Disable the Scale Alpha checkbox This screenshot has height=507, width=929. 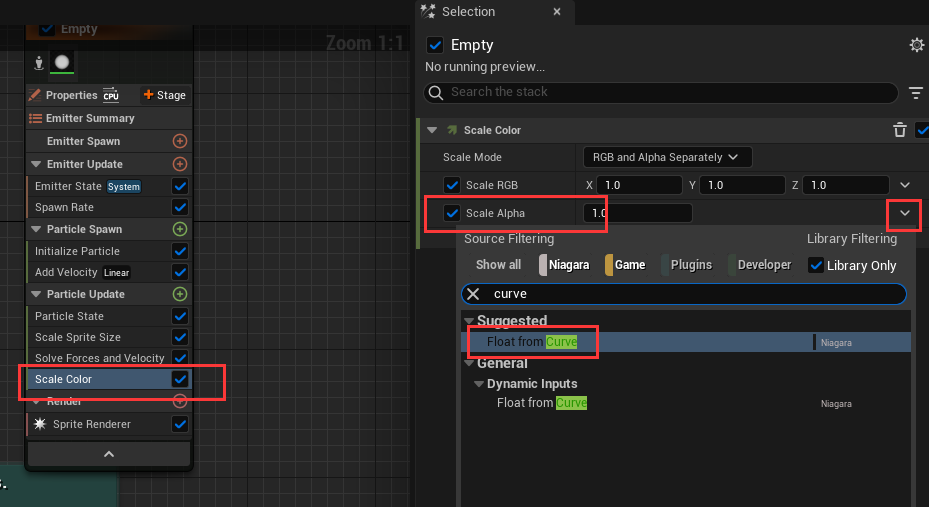pyautogui.click(x=452, y=213)
